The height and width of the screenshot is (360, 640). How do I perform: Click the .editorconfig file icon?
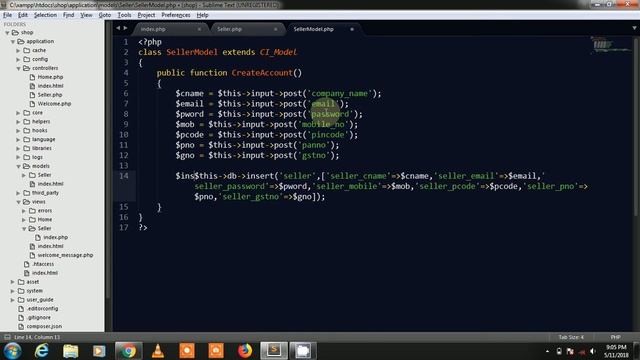(x=21, y=309)
